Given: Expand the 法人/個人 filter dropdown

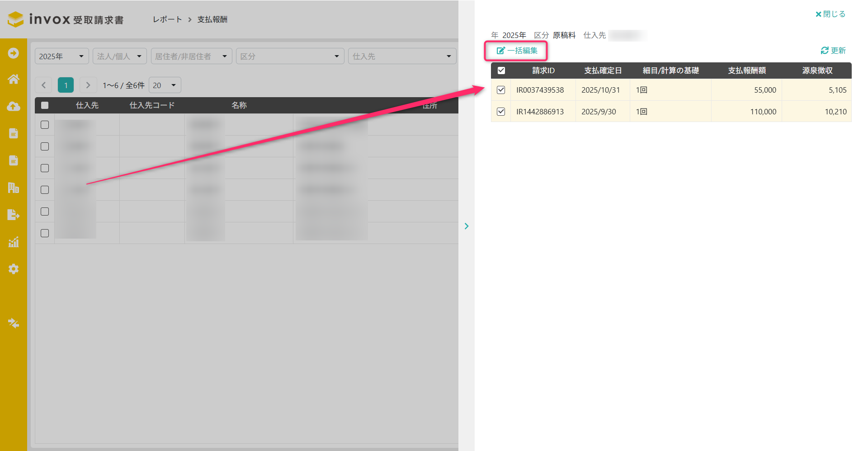Looking at the screenshot, I should pyautogui.click(x=119, y=56).
